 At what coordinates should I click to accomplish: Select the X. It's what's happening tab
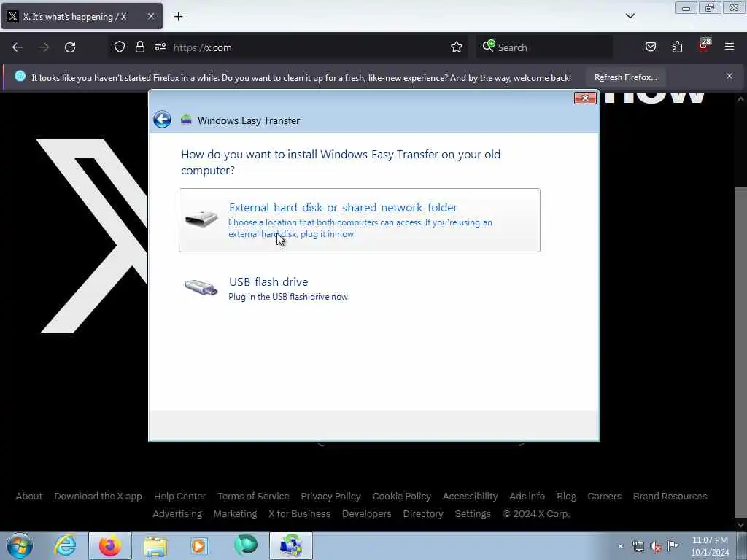click(82, 17)
